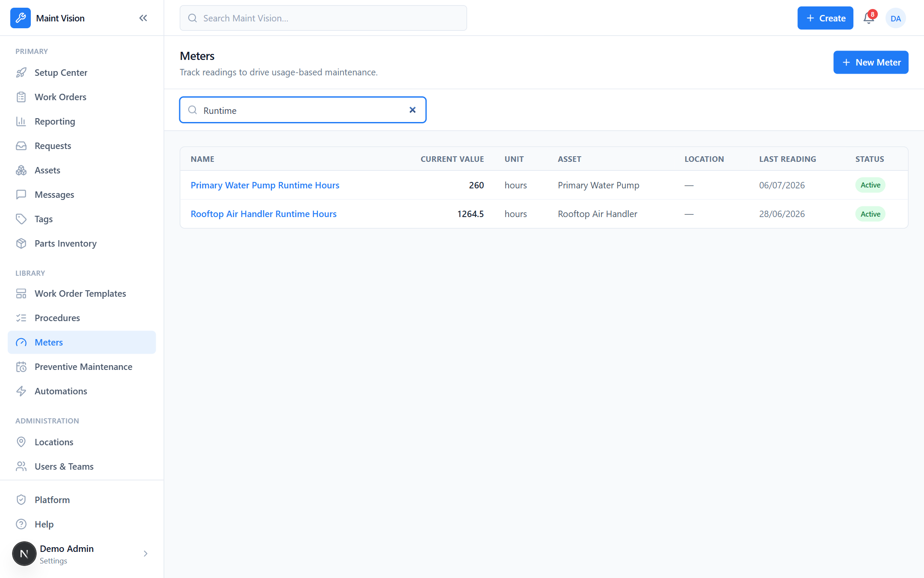
Task: Go to Work Orders in sidebar
Action: [82, 97]
